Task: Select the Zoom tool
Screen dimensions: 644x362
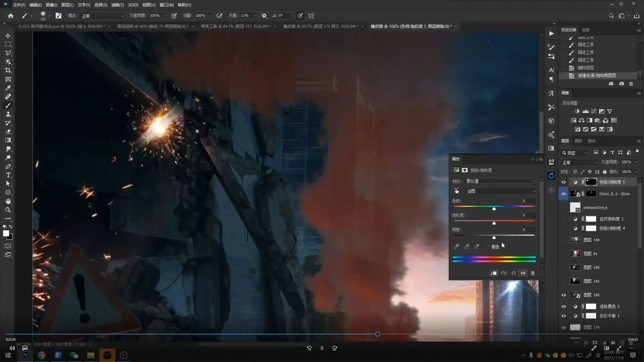Action: [8, 210]
